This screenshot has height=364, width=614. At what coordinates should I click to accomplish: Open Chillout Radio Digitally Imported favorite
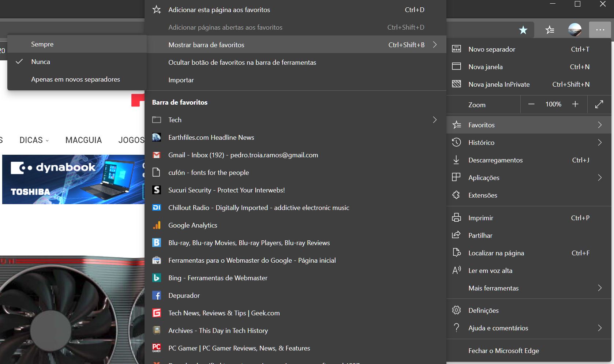tap(296, 207)
